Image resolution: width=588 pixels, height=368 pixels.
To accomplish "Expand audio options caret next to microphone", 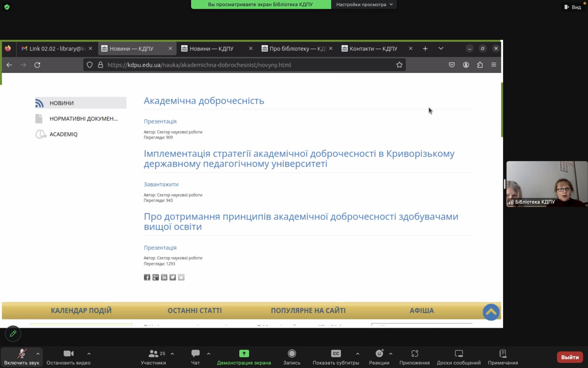I will (38, 354).
